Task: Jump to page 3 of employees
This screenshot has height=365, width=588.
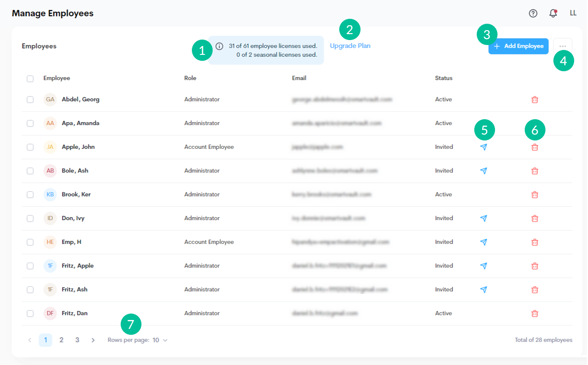Action: pos(77,340)
